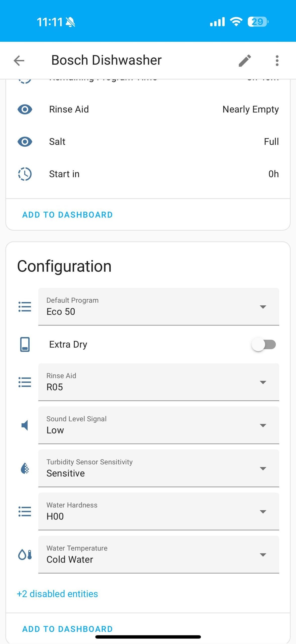Tap the Start in clock icon

(25, 174)
